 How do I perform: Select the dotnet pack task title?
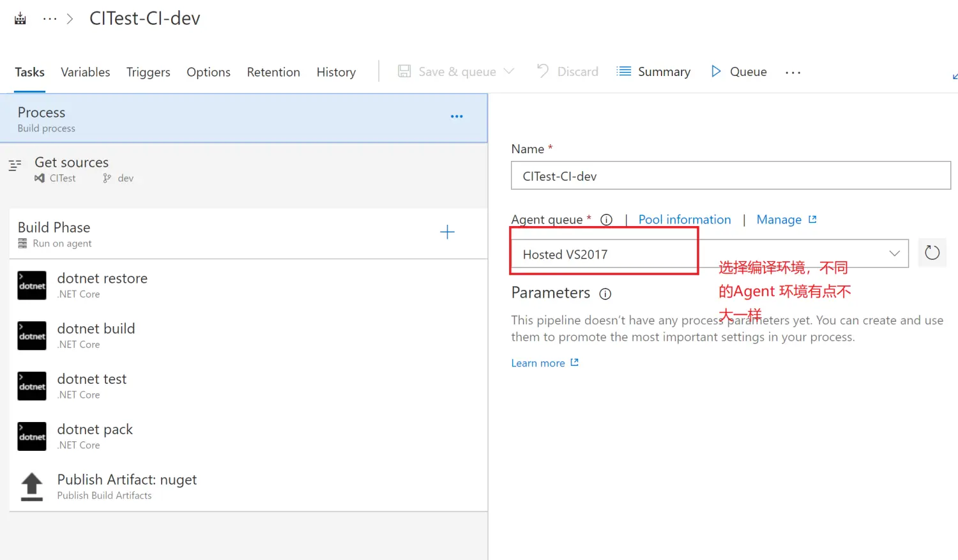click(x=95, y=430)
